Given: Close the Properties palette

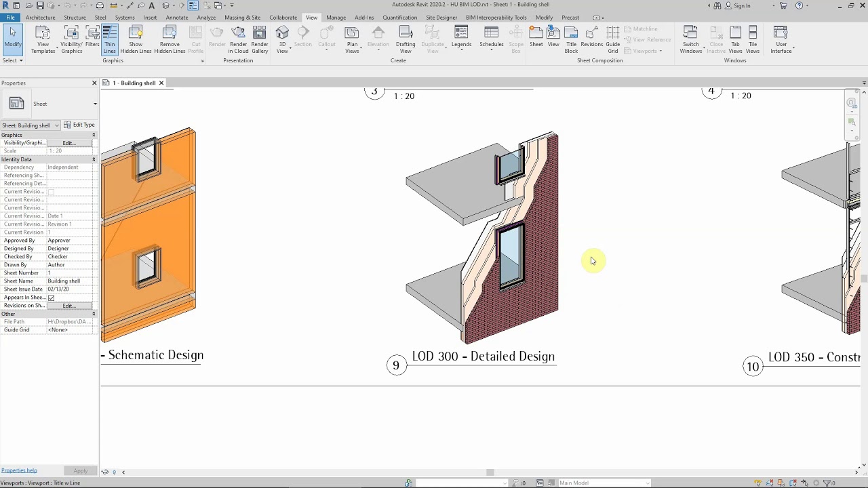Looking at the screenshot, I should [94, 83].
